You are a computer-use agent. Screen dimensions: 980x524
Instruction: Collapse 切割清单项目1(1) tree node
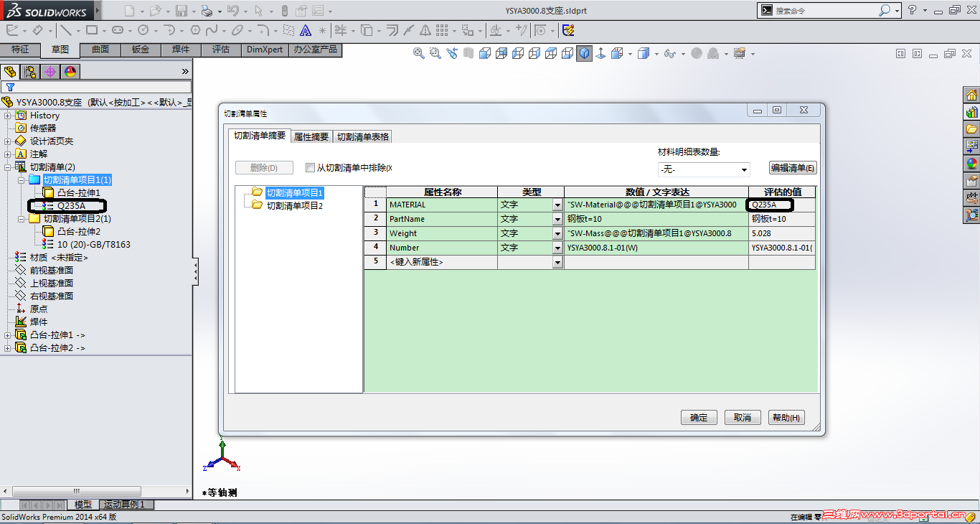pos(22,180)
